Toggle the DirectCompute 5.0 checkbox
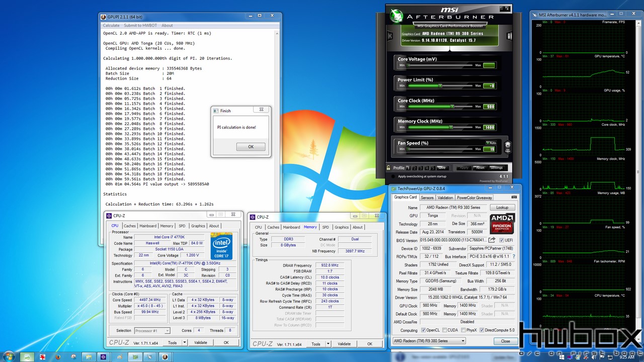 (482, 330)
